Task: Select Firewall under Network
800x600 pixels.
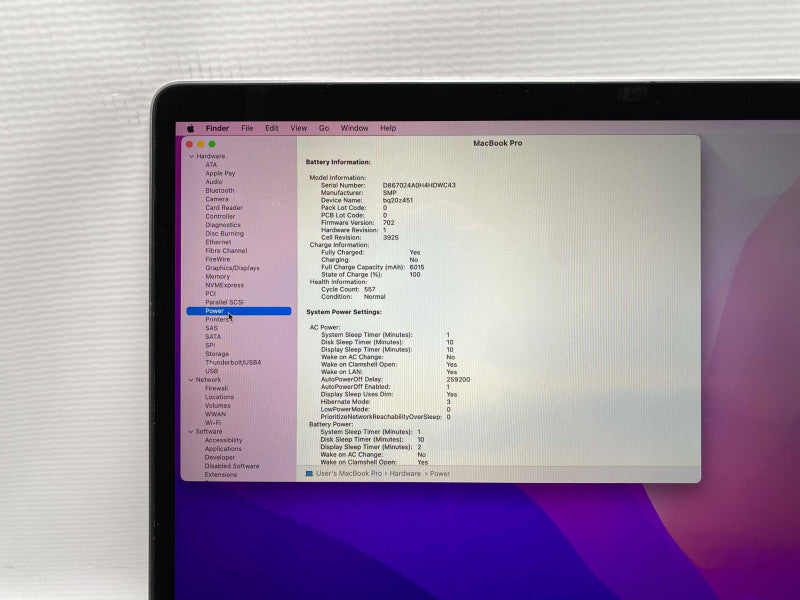Action: point(216,389)
